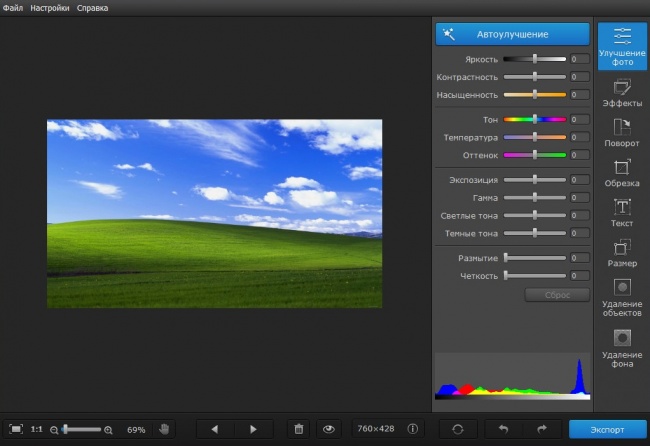
Task: Click the Температура value field
Action: point(580,137)
